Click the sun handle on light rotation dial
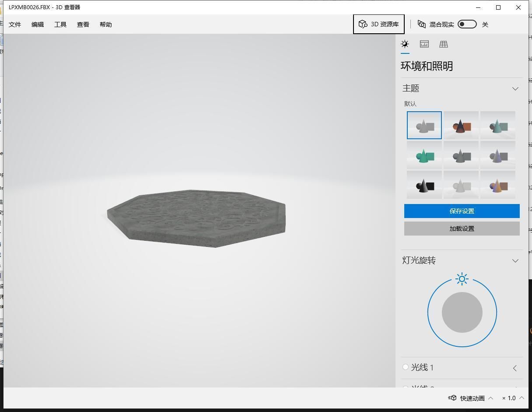Screen dimensions: 532x412 (x=462, y=279)
